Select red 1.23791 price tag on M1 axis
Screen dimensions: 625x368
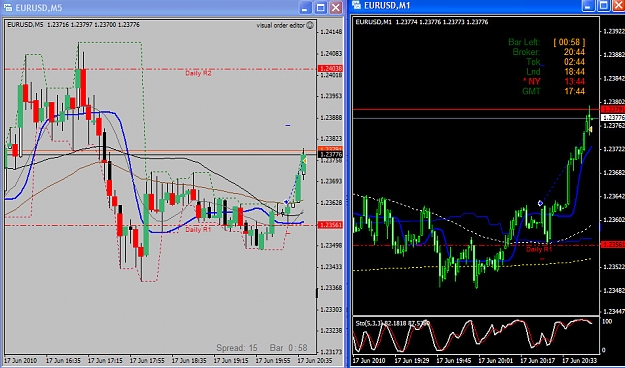[x=613, y=109]
